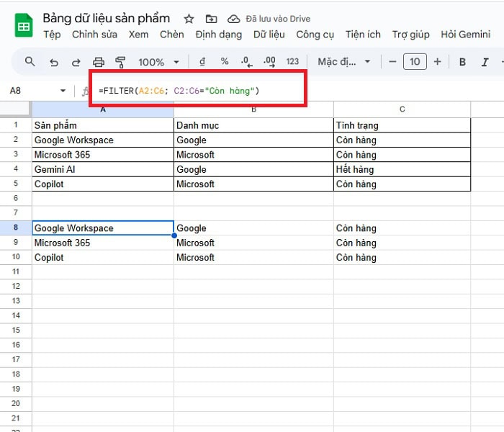Image resolution: width=504 pixels, height=432 pixels.
Task: Open the zoom 100% dropdown
Action: click(158, 62)
